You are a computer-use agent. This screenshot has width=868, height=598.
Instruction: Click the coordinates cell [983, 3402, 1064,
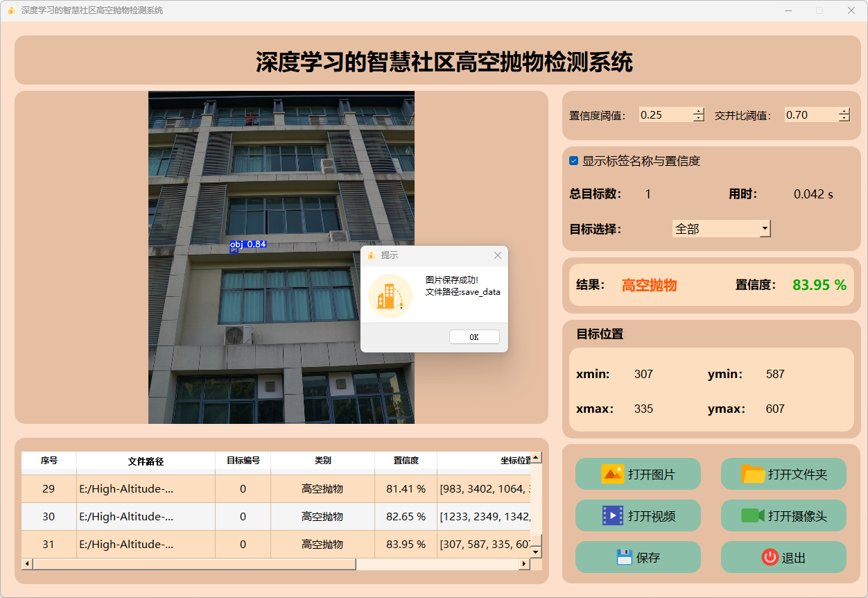tap(484, 488)
